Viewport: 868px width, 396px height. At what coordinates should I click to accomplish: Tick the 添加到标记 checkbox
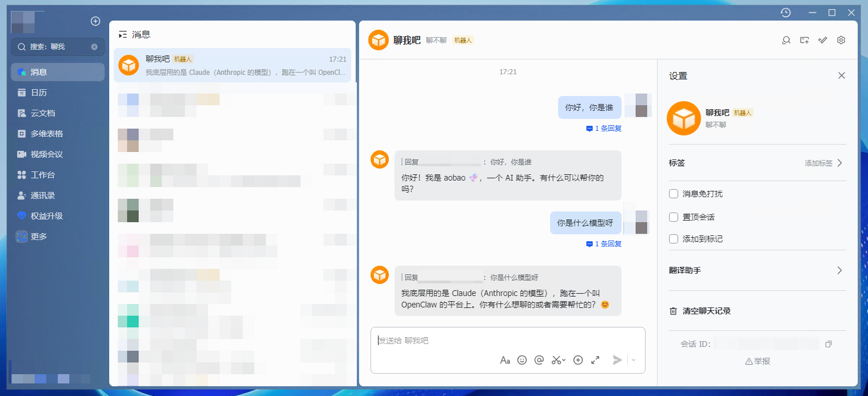click(x=674, y=239)
